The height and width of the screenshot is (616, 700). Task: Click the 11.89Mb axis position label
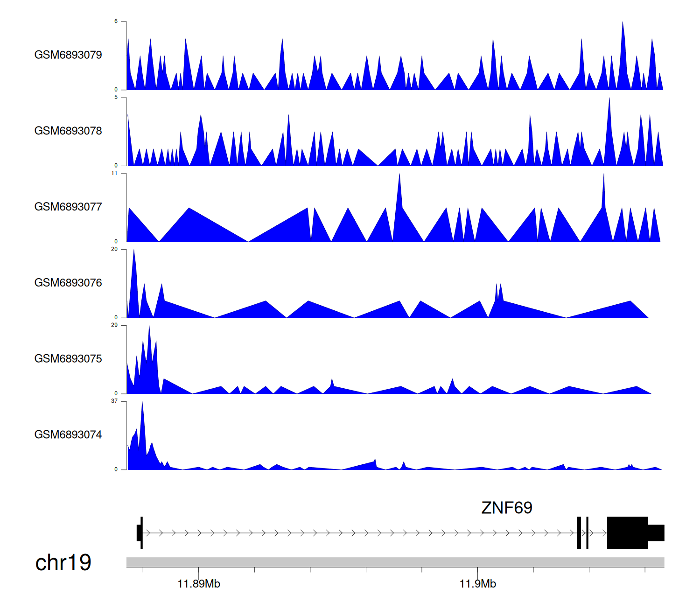[x=199, y=584]
